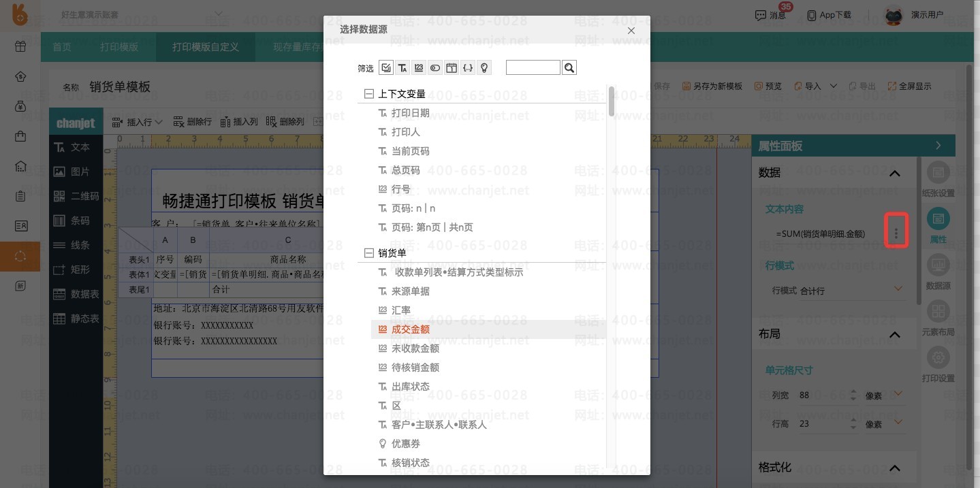This screenshot has width=980, height=488.
Task: Click 插入列 toolbar button
Action: pos(238,122)
